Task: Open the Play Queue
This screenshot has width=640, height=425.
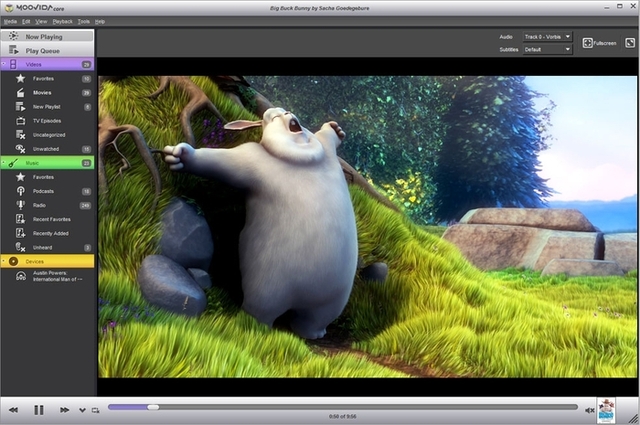Action: [x=47, y=51]
